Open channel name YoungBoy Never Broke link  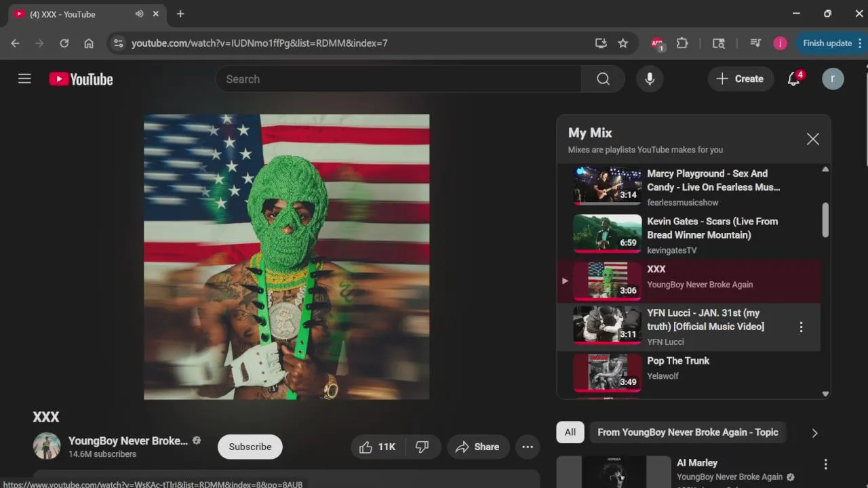coord(128,441)
